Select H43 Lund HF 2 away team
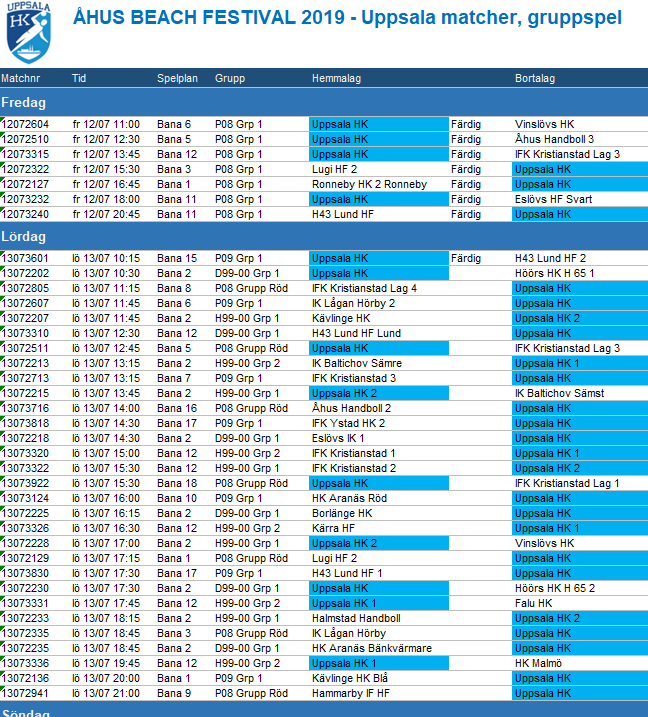 pos(550,258)
